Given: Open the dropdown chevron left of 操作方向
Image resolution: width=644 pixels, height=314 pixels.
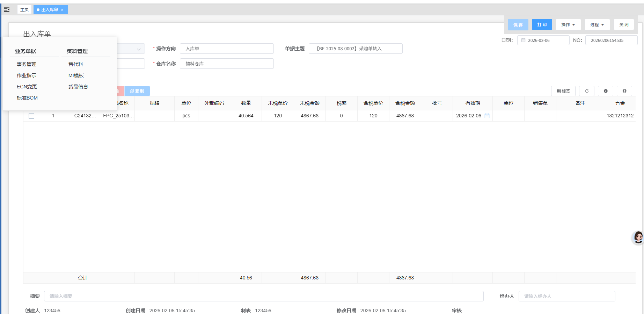Looking at the screenshot, I should pos(139,49).
